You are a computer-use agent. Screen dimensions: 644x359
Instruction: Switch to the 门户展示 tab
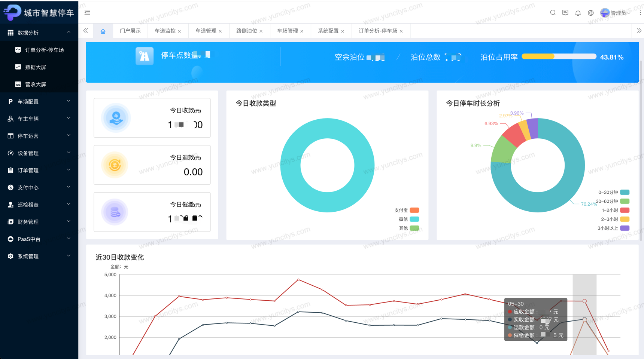click(x=130, y=31)
